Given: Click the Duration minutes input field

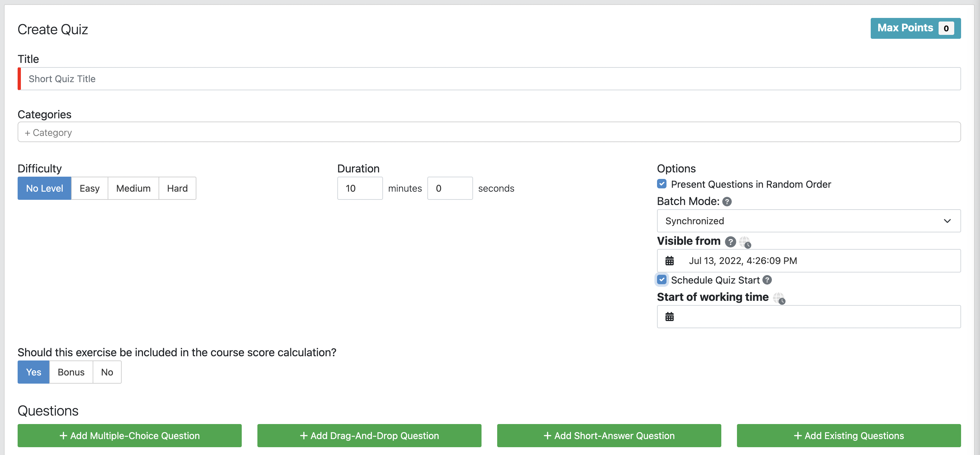Looking at the screenshot, I should pos(360,188).
